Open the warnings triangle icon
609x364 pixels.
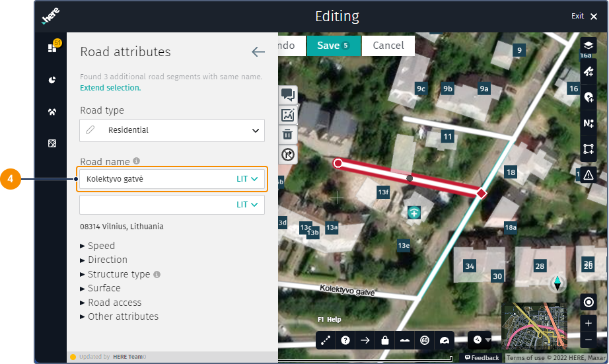589,175
